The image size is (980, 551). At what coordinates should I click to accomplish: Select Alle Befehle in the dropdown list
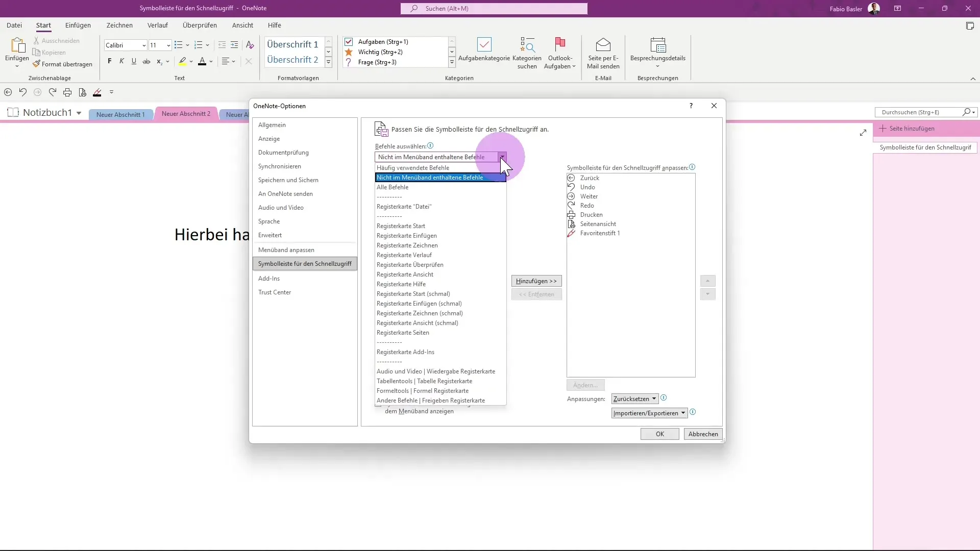[440, 187]
